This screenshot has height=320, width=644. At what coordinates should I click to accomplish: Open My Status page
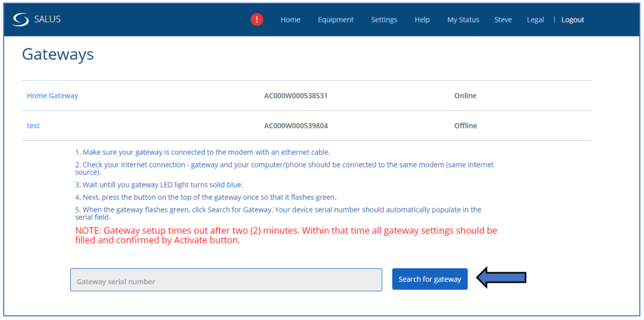click(x=463, y=19)
